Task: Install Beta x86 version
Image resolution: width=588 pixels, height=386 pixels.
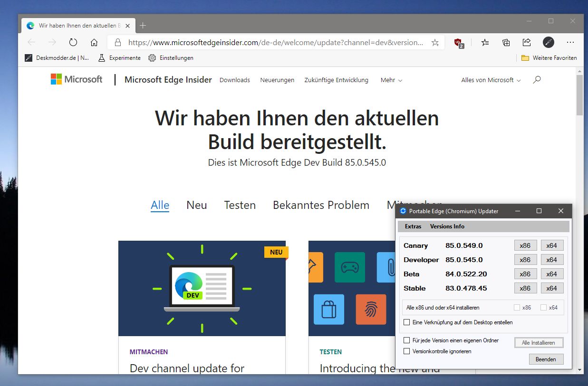Action: [525, 274]
